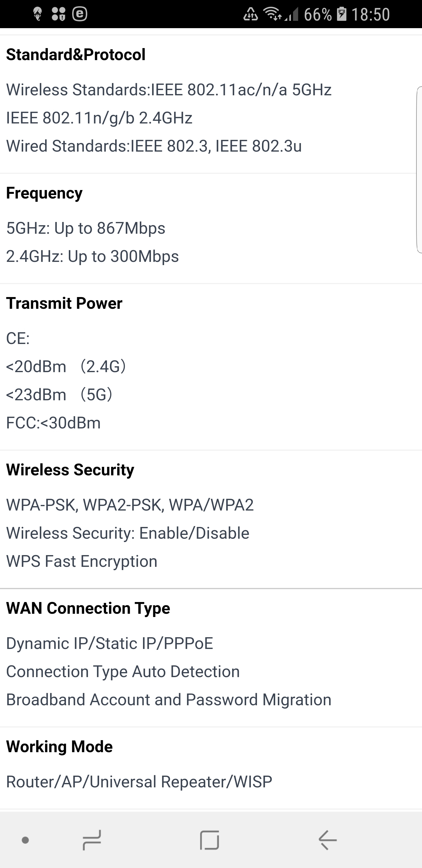The height and width of the screenshot is (868, 422).
Task: Tap the cellular signal bars icon
Action: point(291,14)
